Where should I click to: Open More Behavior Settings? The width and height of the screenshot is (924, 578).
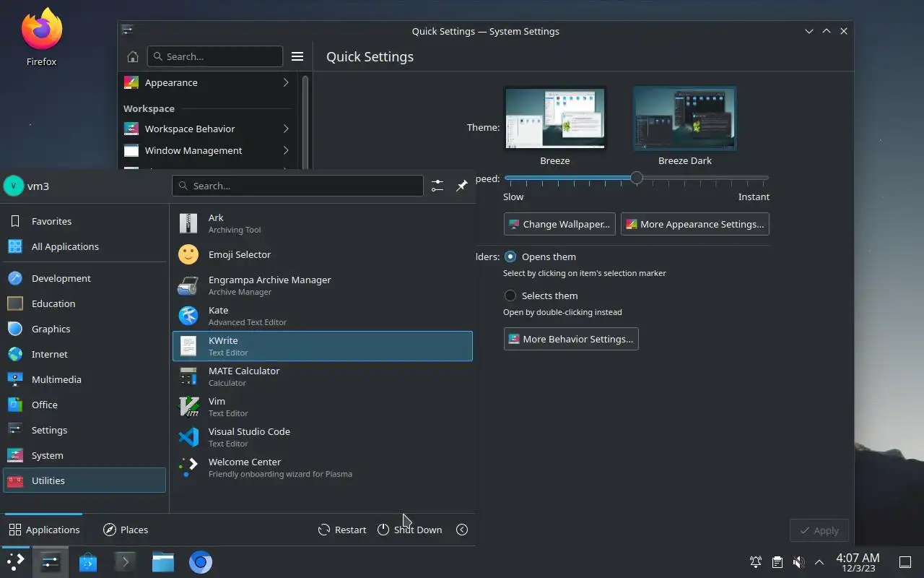(x=571, y=339)
